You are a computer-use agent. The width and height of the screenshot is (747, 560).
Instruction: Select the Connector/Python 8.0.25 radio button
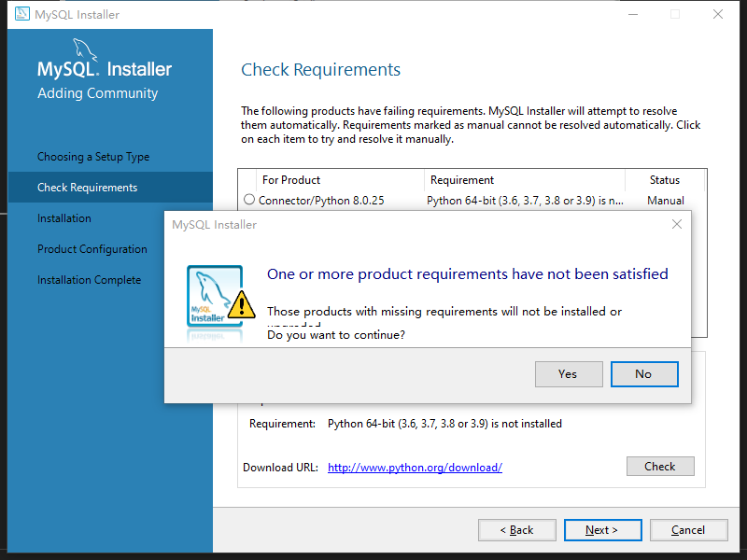(x=249, y=200)
